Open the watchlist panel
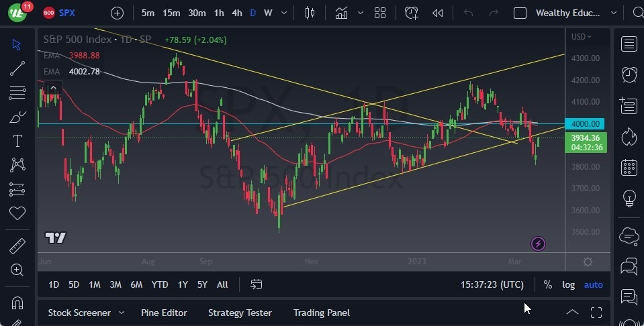This screenshot has width=644, height=326. pos(629,44)
